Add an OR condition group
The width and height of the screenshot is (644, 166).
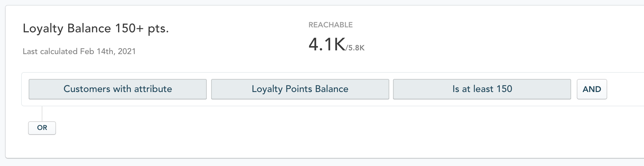(x=42, y=128)
